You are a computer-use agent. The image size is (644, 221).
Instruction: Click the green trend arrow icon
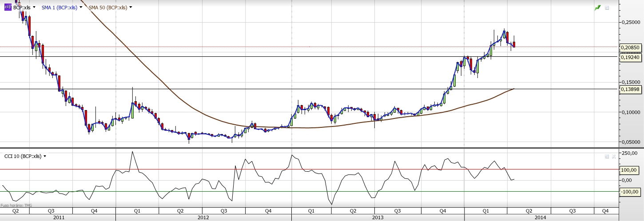tap(597, 8)
